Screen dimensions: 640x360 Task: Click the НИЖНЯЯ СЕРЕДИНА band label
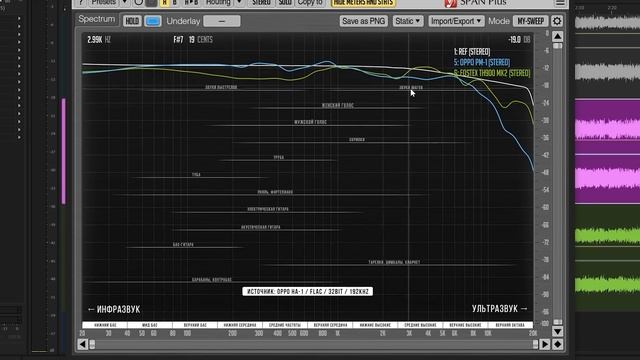click(240, 325)
